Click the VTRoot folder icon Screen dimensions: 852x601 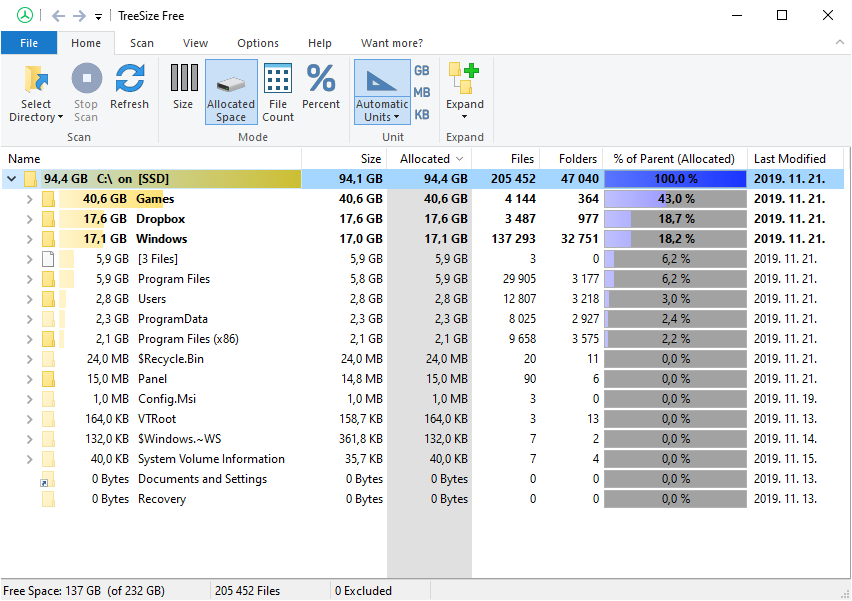click(x=48, y=419)
